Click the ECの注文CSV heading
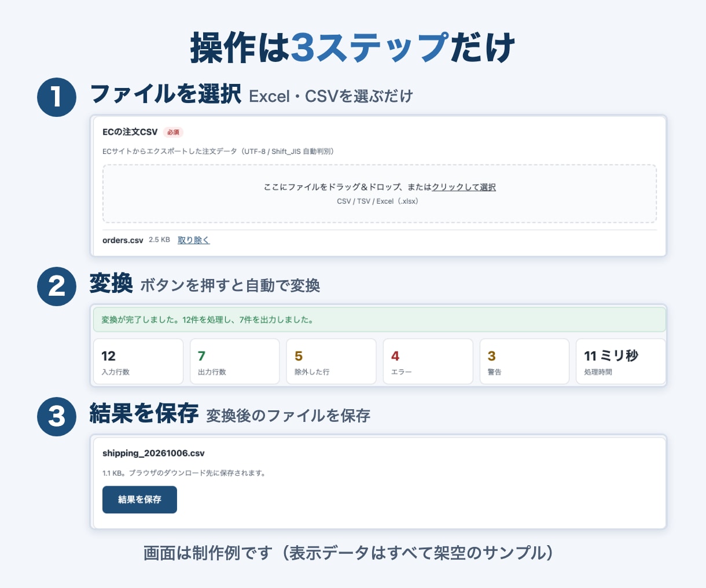This screenshot has width=706, height=588. (x=130, y=132)
